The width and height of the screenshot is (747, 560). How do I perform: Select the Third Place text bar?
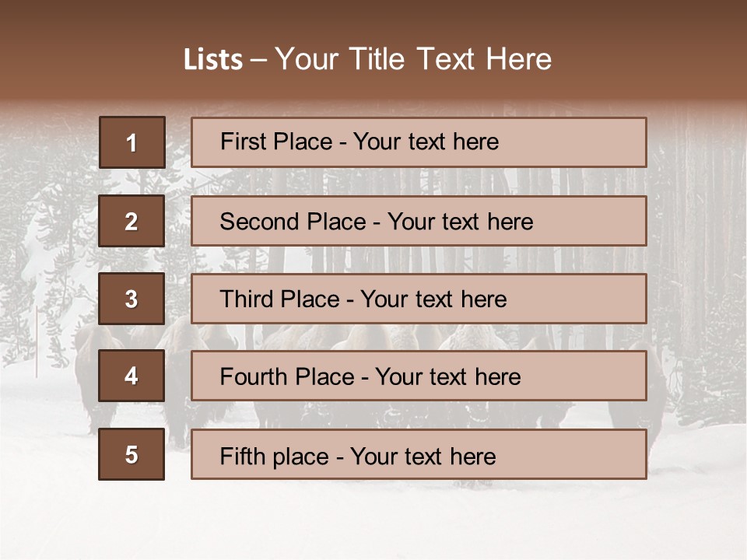(419, 299)
